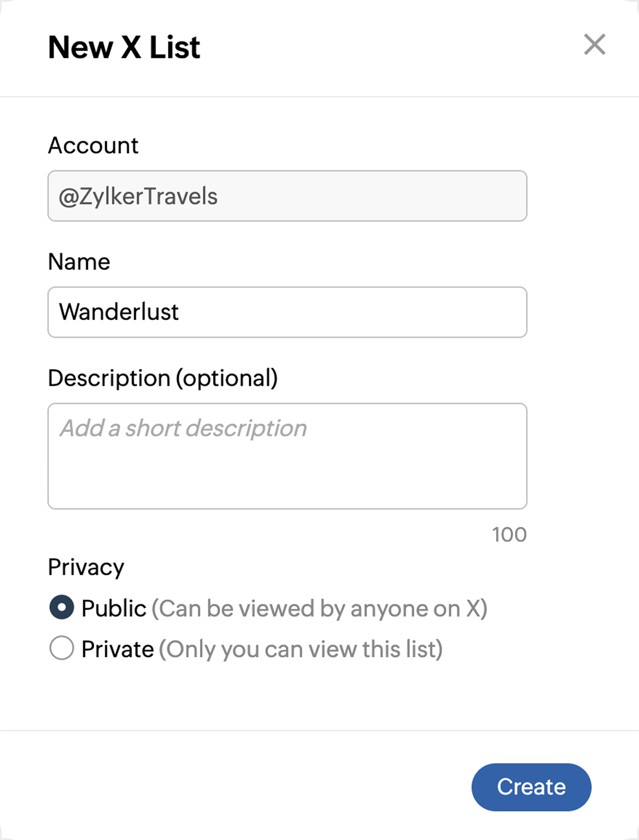Click the Privacy section heading
The height and width of the screenshot is (840, 639).
coord(86,567)
